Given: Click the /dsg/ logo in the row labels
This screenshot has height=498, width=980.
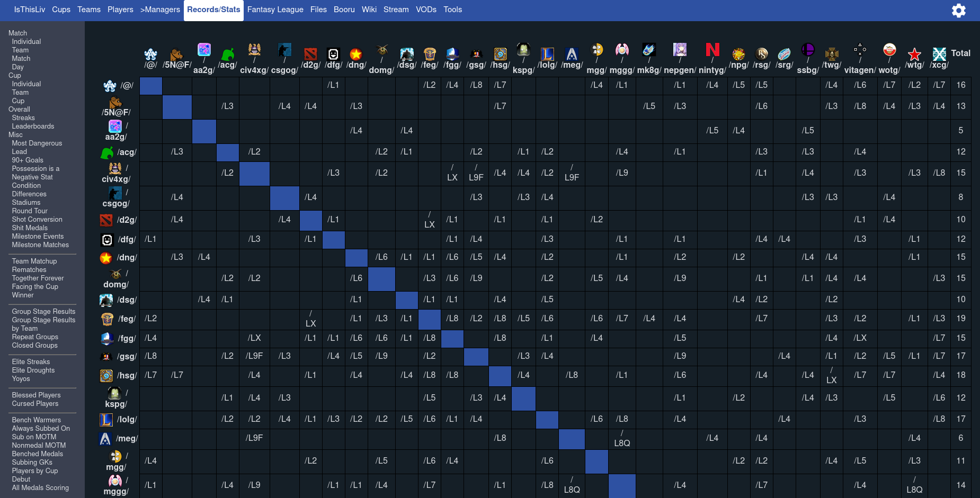Looking at the screenshot, I should 106,301.
